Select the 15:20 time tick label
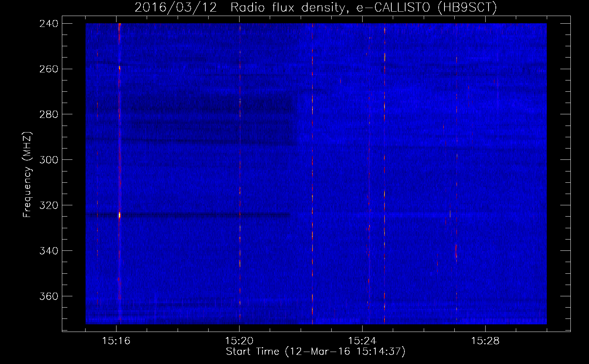 pos(239,341)
